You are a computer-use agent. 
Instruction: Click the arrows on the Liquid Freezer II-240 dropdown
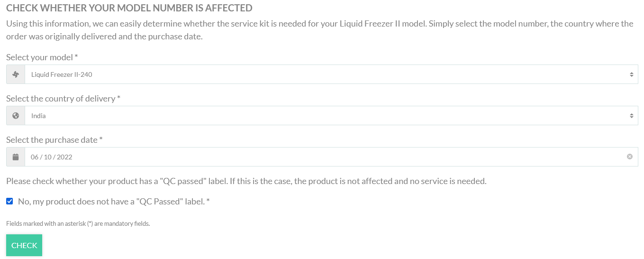click(631, 74)
